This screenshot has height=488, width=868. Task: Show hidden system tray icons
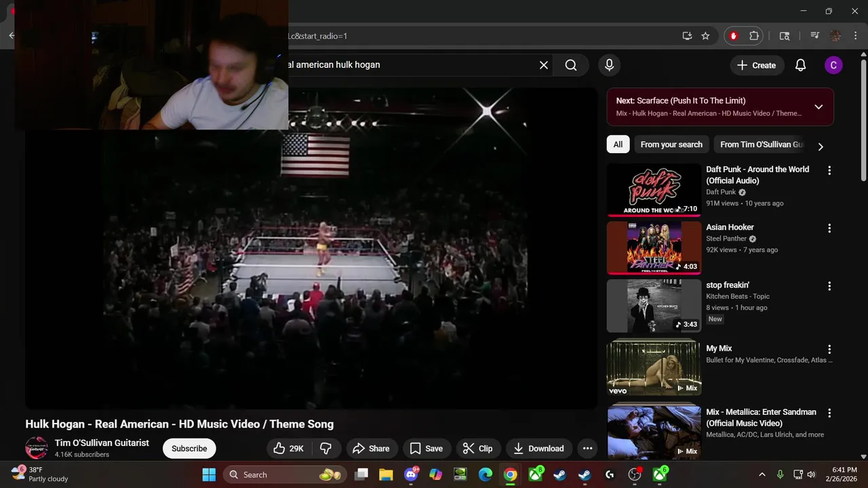click(x=762, y=474)
